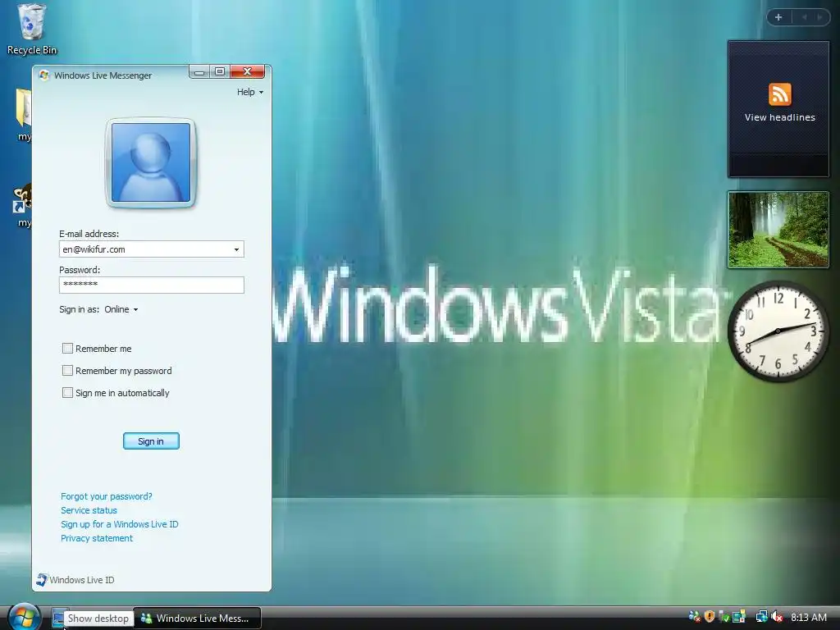Click the green checkmark tray icon

[724, 617]
